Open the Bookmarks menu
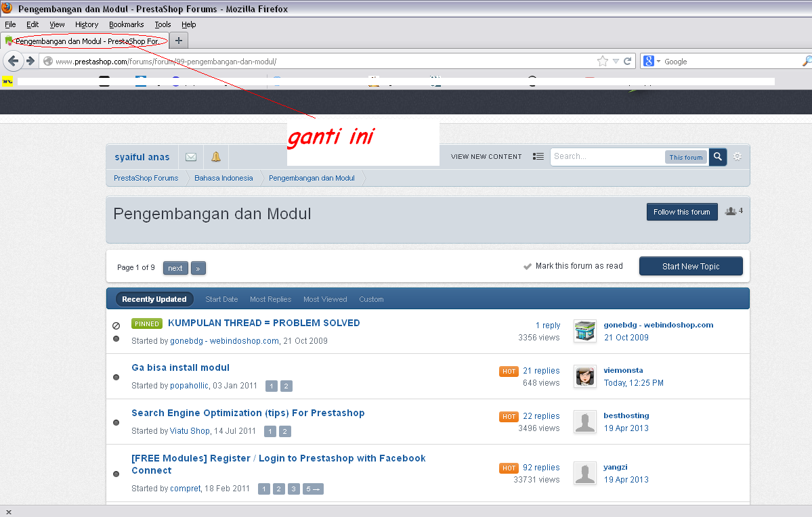812x517 pixels. click(x=127, y=24)
